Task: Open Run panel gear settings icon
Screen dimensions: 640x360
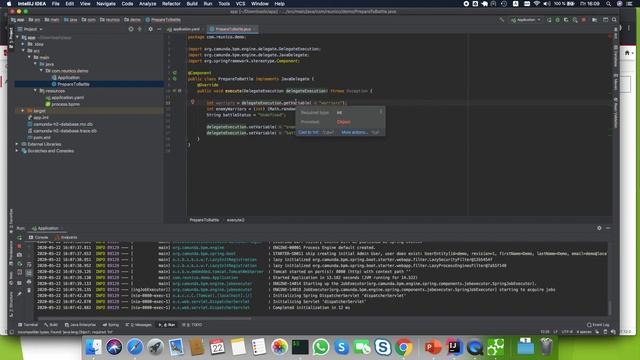Action: [x=599, y=228]
